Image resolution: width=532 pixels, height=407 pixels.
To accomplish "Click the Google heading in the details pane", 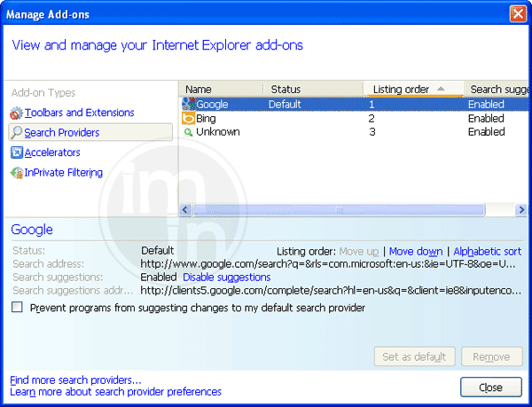I will point(32,230).
